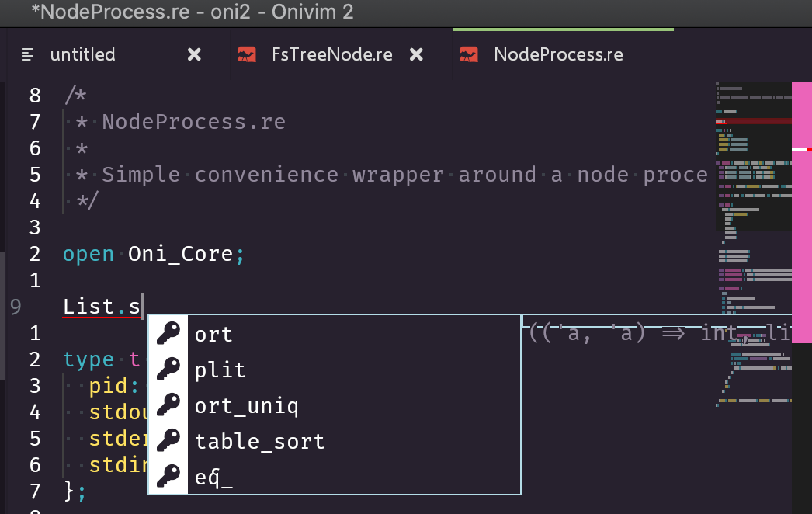Click the key icon beside the ort suggestion

point(168,334)
